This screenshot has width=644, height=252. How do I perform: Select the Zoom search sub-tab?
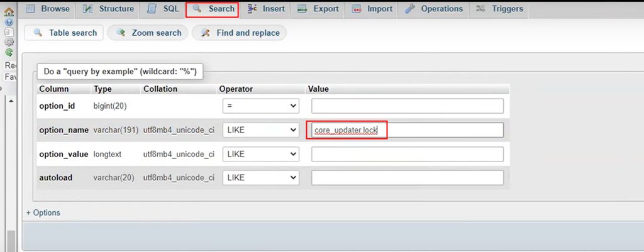(147, 33)
